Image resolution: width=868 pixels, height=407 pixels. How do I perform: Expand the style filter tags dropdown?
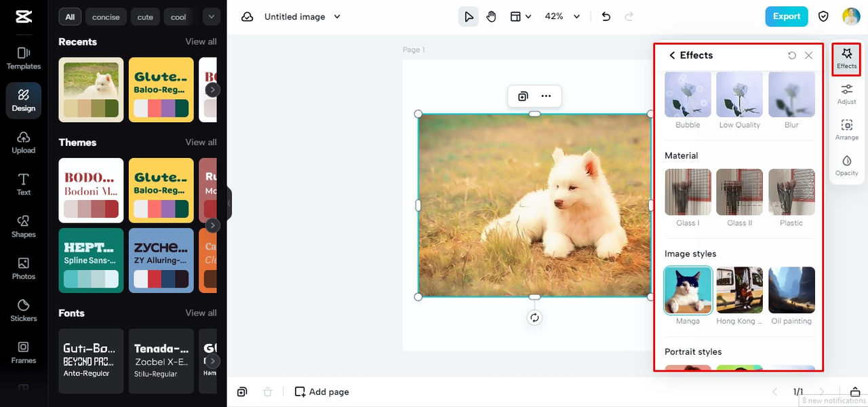point(212,16)
